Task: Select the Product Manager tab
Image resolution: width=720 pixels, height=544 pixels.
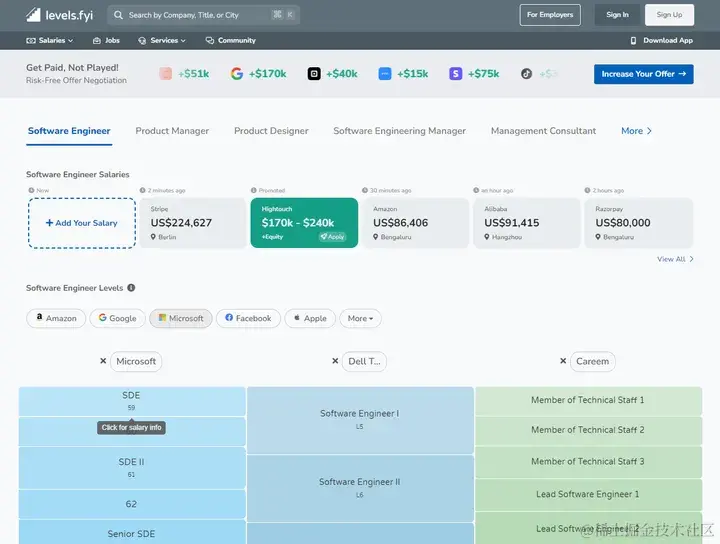Action: [172, 131]
